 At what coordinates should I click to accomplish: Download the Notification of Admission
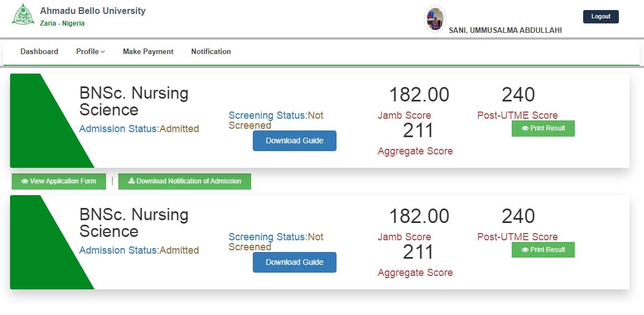tap(185, 181)
